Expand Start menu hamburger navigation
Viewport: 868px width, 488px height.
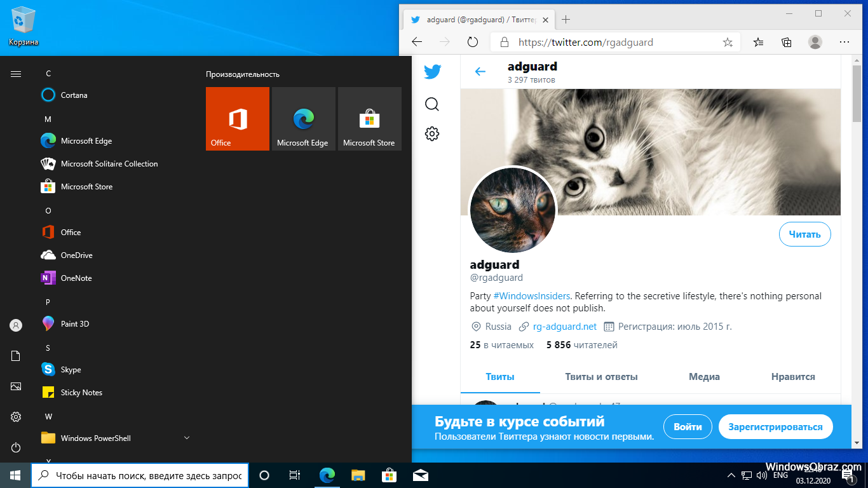point(16,74)
